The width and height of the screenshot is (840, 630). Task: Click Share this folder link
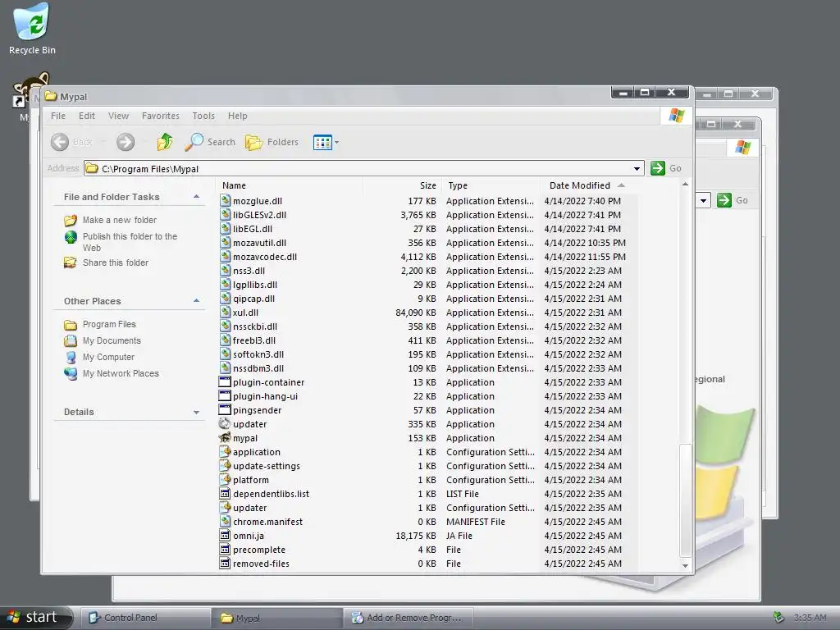(x=116, y=262)
